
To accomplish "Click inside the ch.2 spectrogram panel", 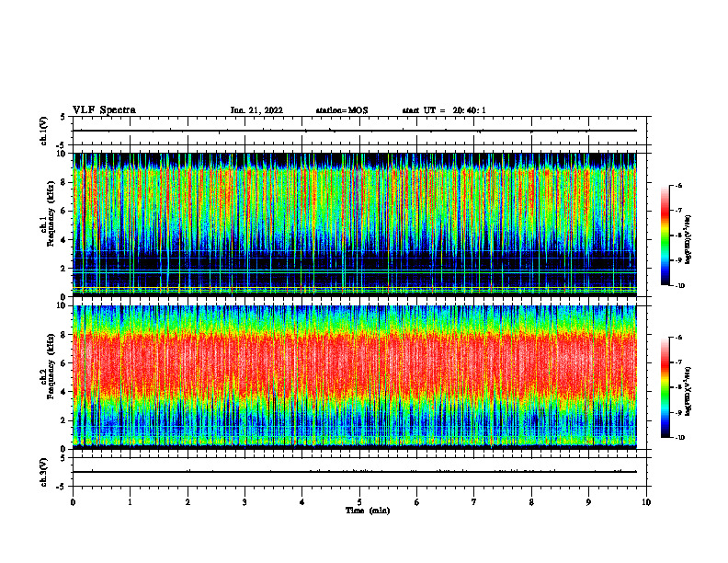I will (355, 377).
